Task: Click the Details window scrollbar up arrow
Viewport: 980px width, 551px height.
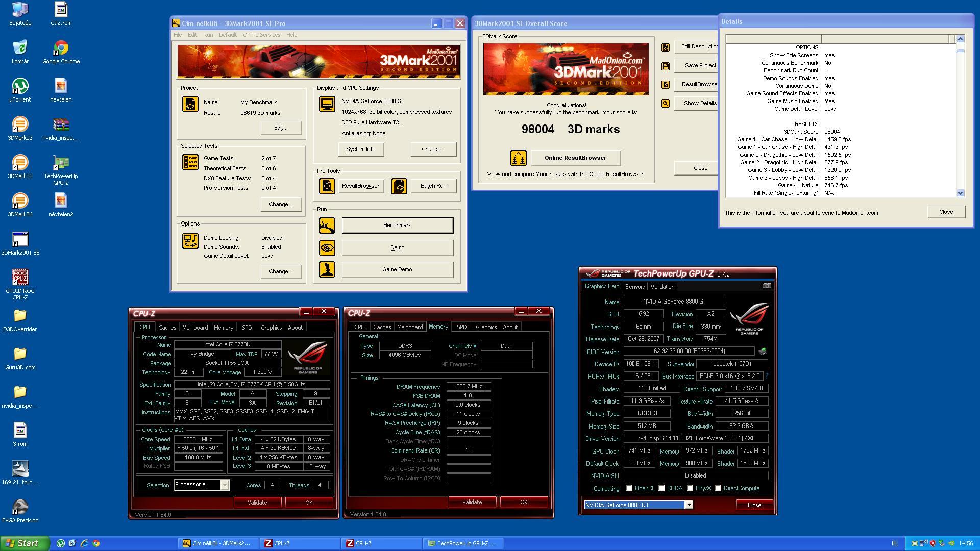Action: pos(960,39)
